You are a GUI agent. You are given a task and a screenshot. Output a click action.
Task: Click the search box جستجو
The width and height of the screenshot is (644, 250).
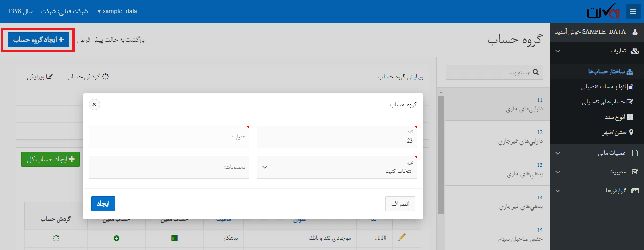click(494, 72)
